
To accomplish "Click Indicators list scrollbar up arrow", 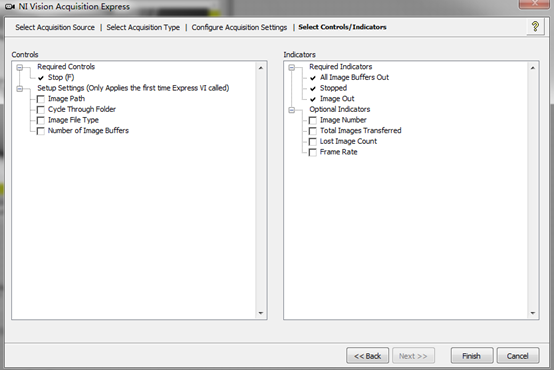I will click(533, 67).
